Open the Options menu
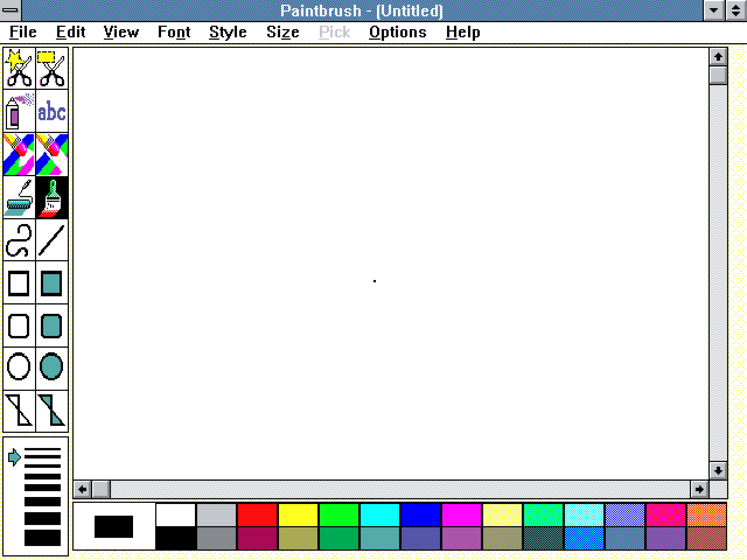747x560 pixels. tap(397, 32)
